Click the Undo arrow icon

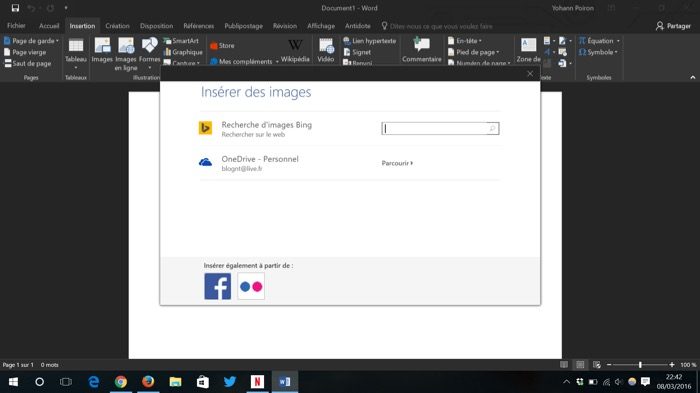[31, 8]
